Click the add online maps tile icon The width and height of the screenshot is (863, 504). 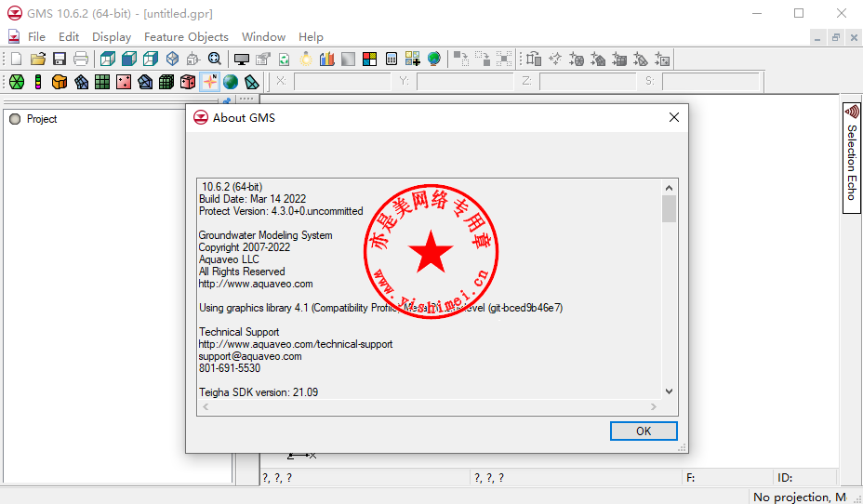[x=413, y=59]
